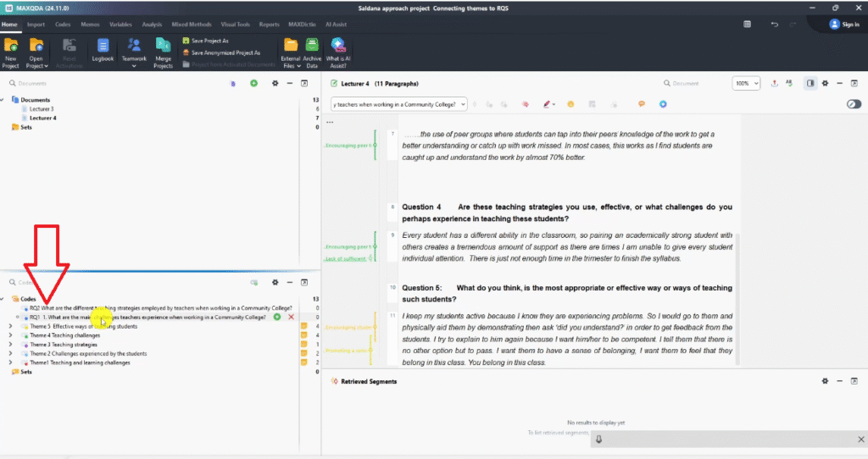Open the 100% zoom dropdown
Viewport: 868px width, 459px height.
click(746, 83)
